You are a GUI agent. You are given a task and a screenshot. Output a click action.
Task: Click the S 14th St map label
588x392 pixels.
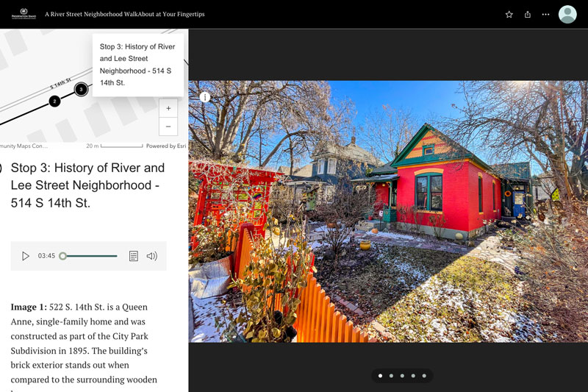tap(61, 84)
